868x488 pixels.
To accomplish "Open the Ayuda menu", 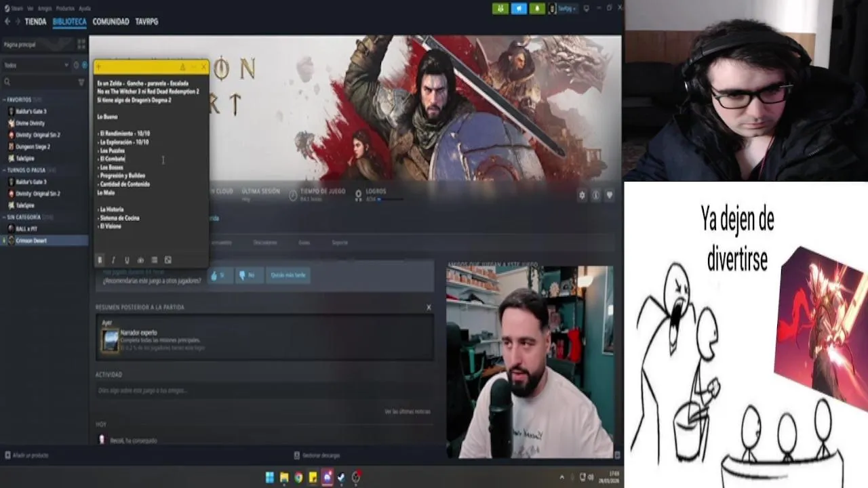I will click(x=85, y=8).
